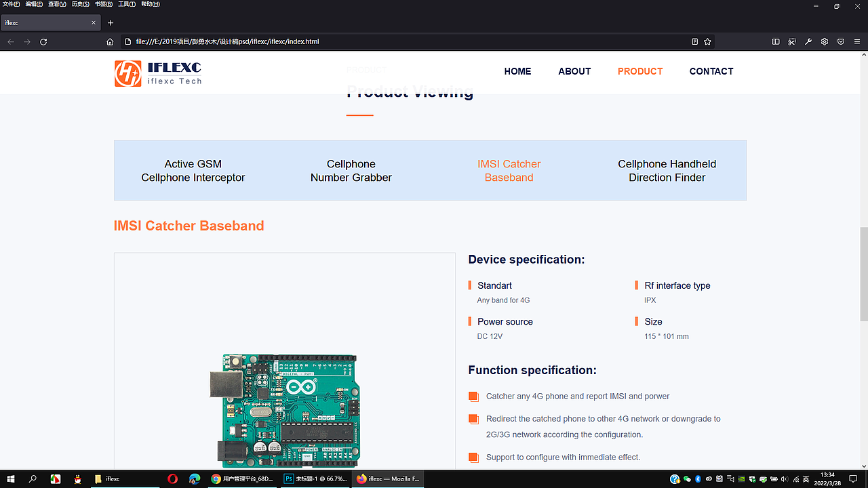Open the Firefox hamburger application menu
The width and height of the screenshot is (868, 488).
tap(857, 41)
